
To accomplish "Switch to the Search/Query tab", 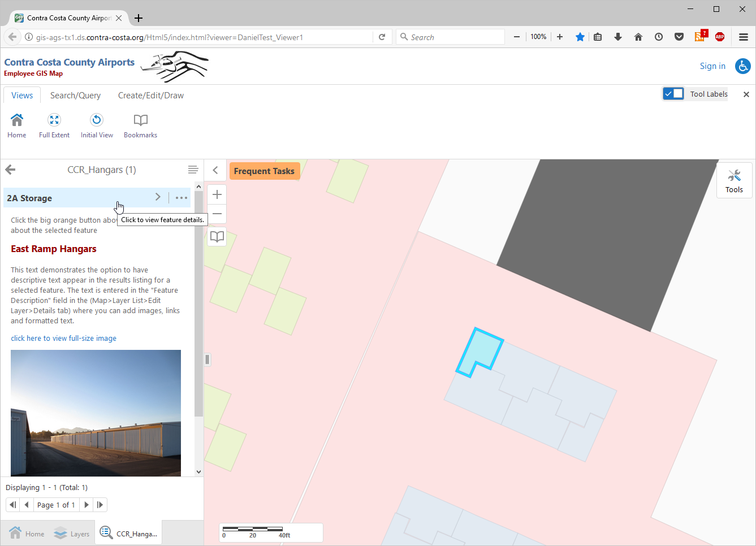I will coord(75,96).
